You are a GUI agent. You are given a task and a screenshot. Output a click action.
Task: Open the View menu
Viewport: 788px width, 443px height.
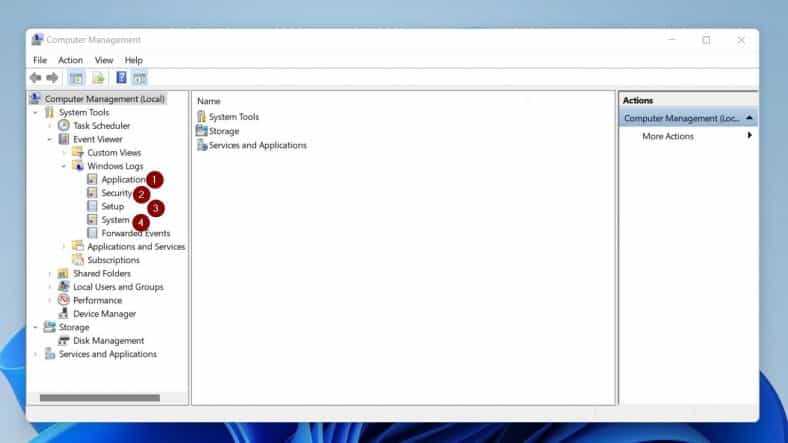(x=104, y=60)
